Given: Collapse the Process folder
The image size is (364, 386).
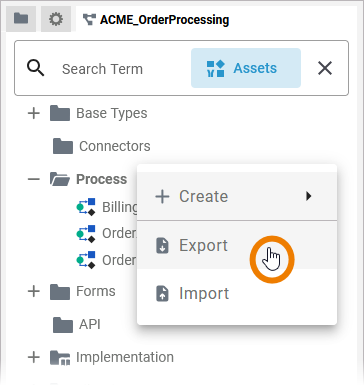Looking at the screenshot, I should pyautogui.click(x=34, y=179).
